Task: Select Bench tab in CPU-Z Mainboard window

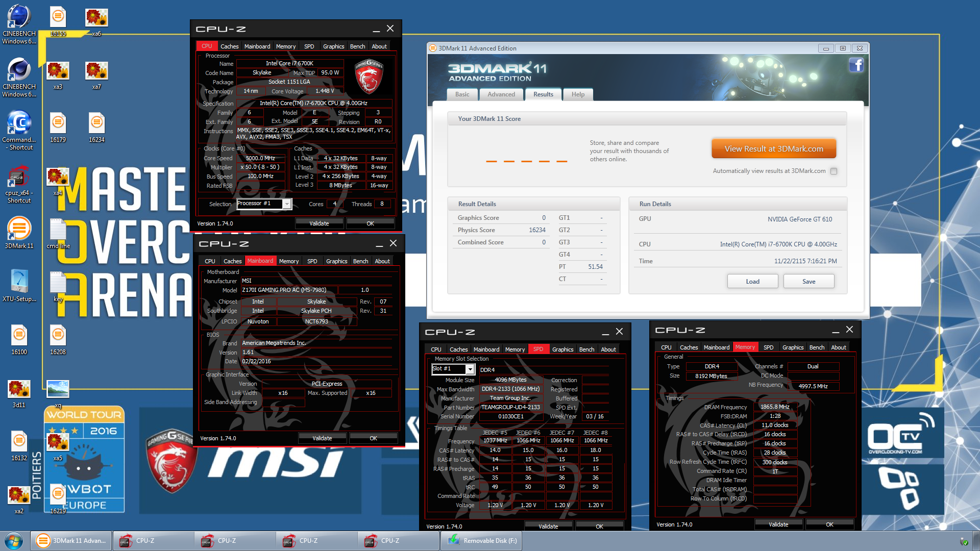Action: coord(360,261)
